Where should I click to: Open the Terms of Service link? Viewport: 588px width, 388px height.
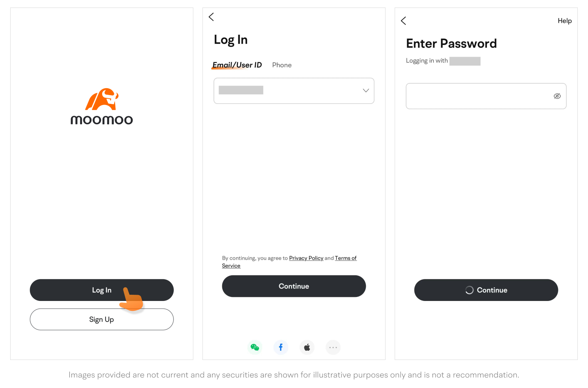click(345, 258)
